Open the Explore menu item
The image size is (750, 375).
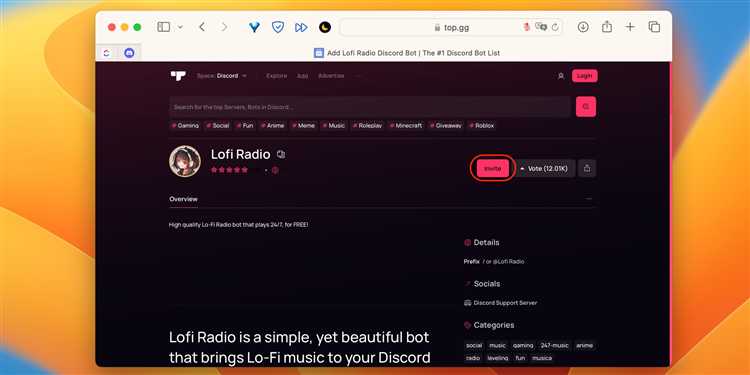click(x=276, y=76)
